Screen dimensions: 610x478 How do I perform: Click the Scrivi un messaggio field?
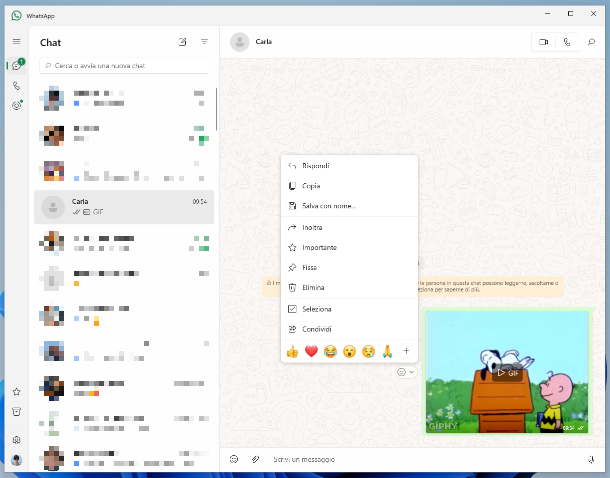(426, 459)
